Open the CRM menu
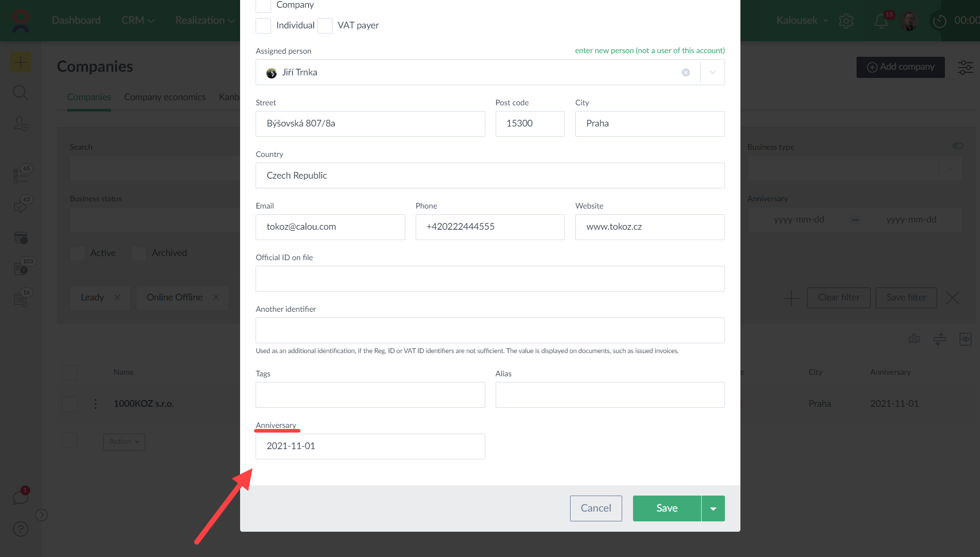The width and height of the screenshot is (980, 557). point(137,21)
